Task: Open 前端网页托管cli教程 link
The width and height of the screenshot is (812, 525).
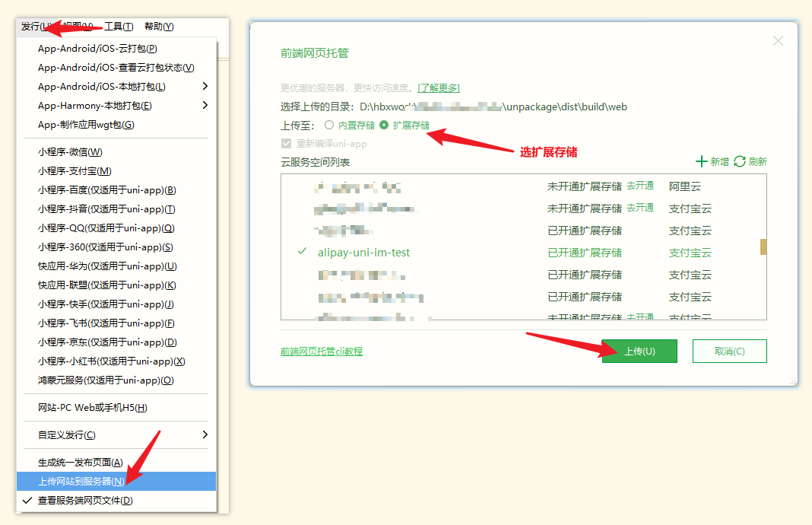Action: (x=321, y=352)
